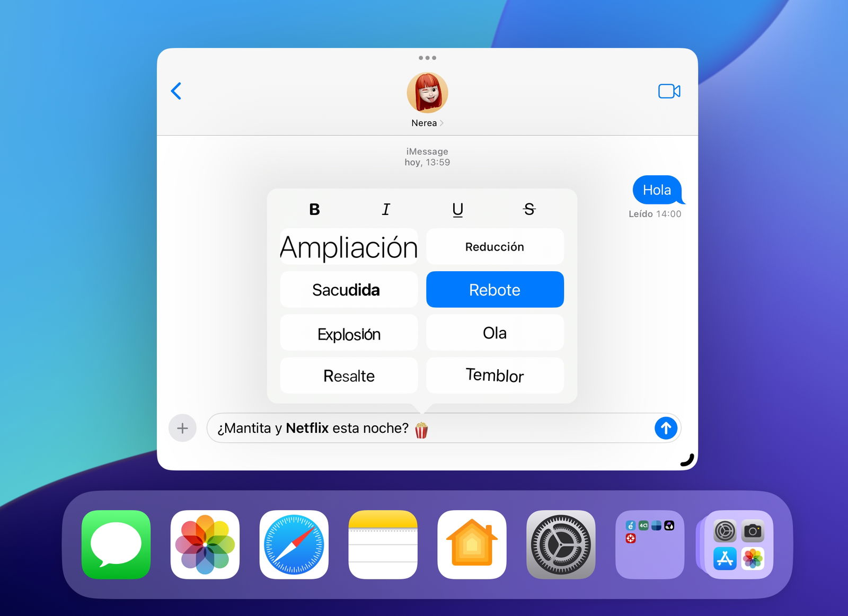Open Messages from the dock

(116, 544)
